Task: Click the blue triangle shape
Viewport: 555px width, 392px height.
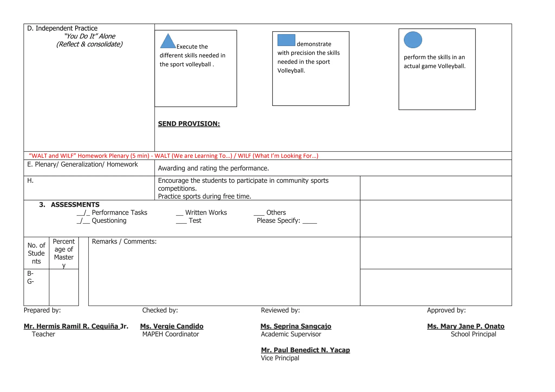Action: point(168,43)
